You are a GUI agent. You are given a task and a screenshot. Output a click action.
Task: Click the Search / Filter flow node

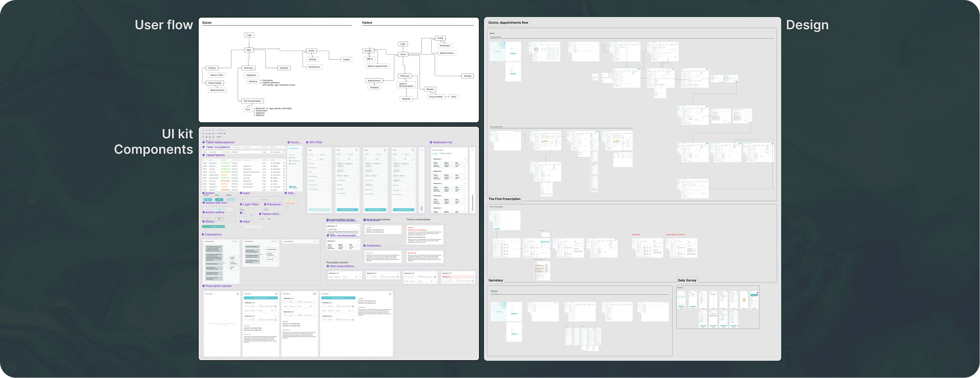click(x=216, y=75)
